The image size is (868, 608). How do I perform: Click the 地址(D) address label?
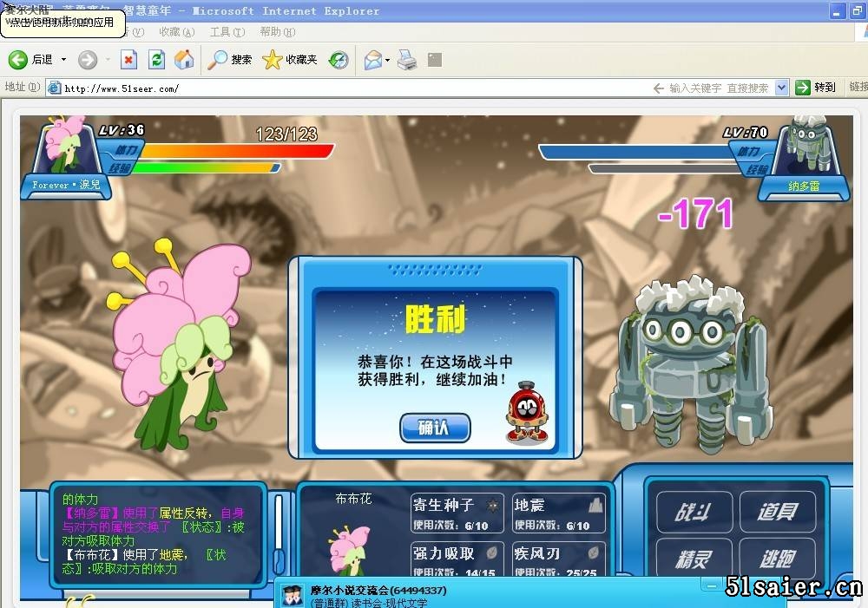point(23,87)
